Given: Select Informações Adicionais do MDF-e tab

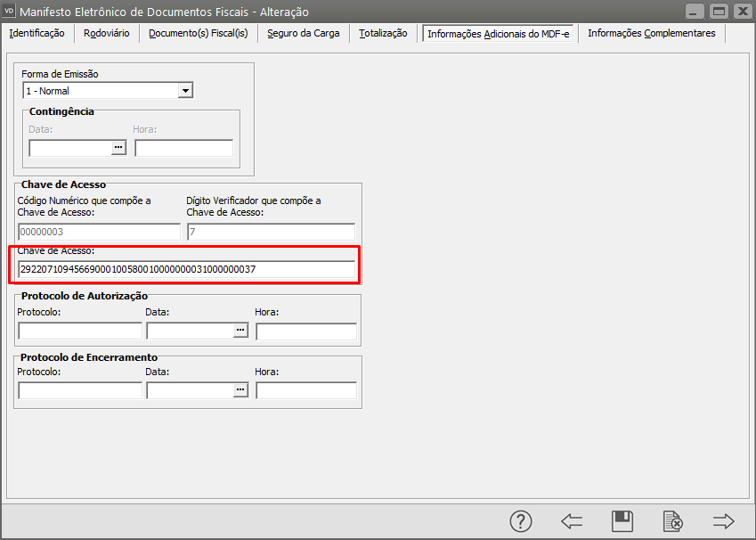Looking at the screenshot, I should (498, 34).
